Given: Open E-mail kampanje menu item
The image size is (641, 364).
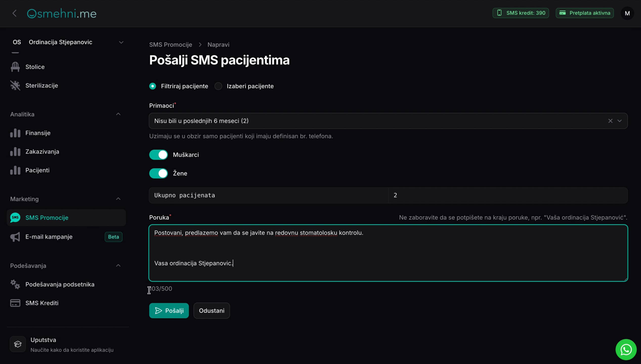Looking at the screenshot, I should (x=66, y=237).
